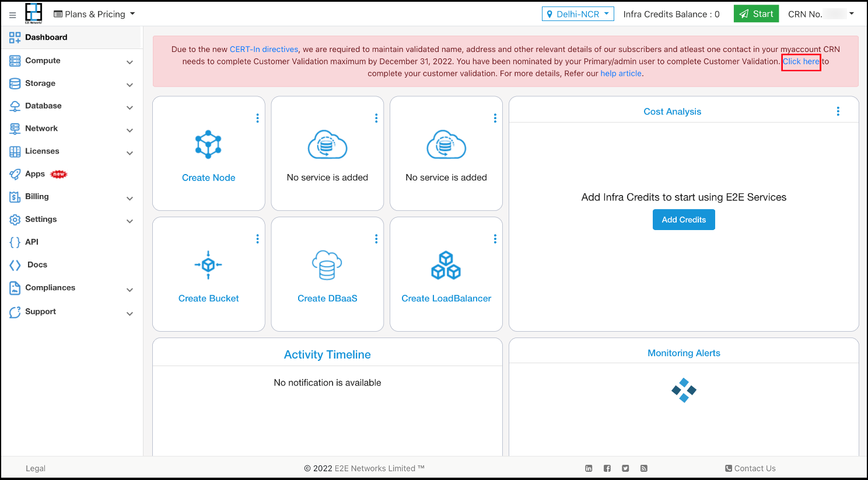Expand the Storage chevron
This screenshot has height=480, width=868.
pos(130,85)
